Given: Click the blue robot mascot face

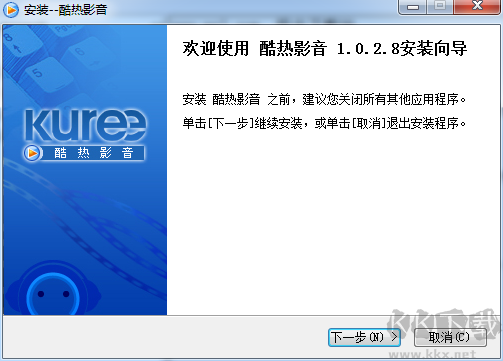Looking at the screenshot, I should click(53, 294).
